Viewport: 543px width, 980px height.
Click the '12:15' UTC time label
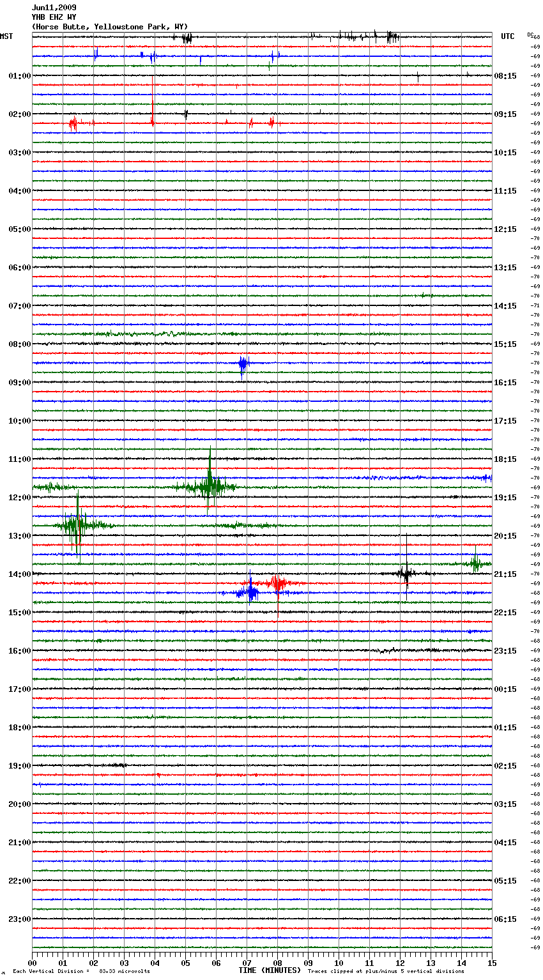(505, 229)
